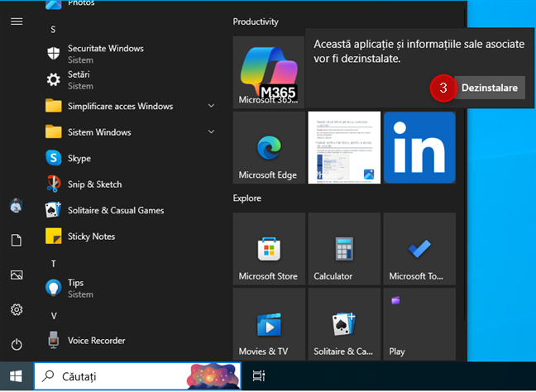The width and height of the screenshot is (536, 392).
Task: Select the T letter group header
Action: coord(53,264)
